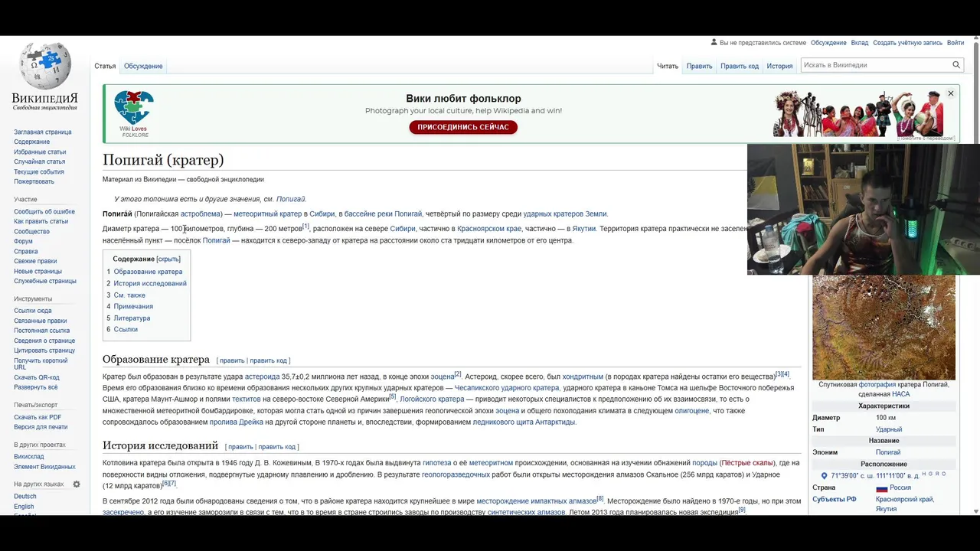Go to contents item Ссылки
Viewport: 980px width, 551px height.
126,329
